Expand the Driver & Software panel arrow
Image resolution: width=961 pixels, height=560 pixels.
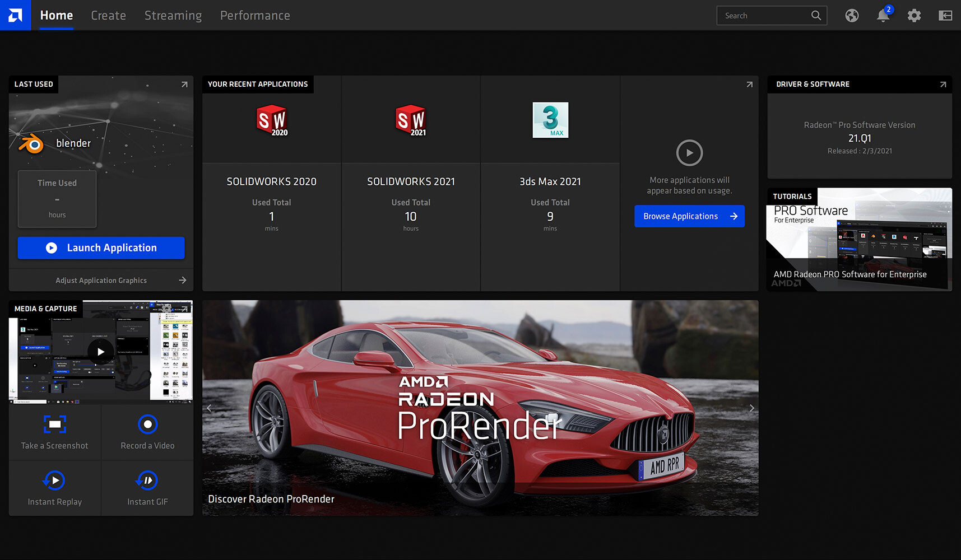(x=943, y=85)
